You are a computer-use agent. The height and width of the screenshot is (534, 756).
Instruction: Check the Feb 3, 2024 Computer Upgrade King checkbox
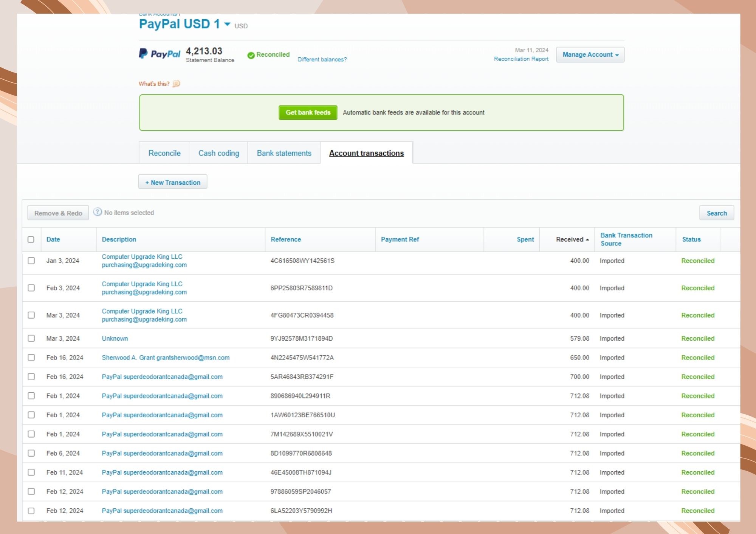31,288
